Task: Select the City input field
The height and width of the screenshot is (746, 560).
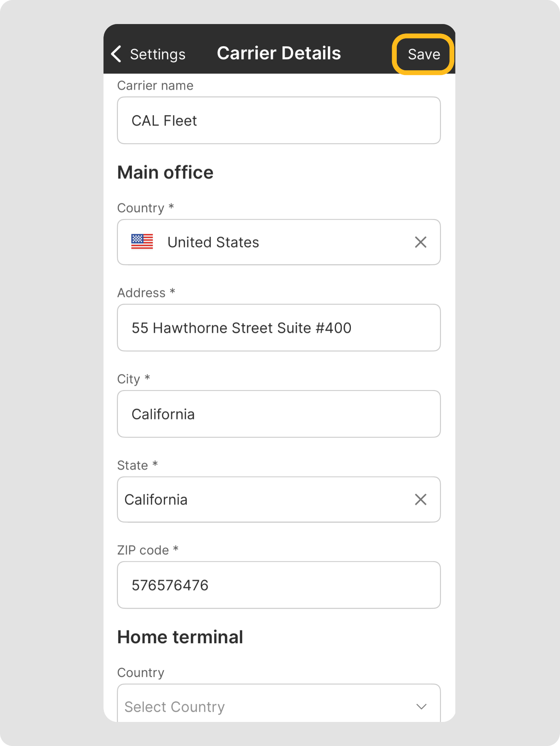Action: tap(279, 414)
